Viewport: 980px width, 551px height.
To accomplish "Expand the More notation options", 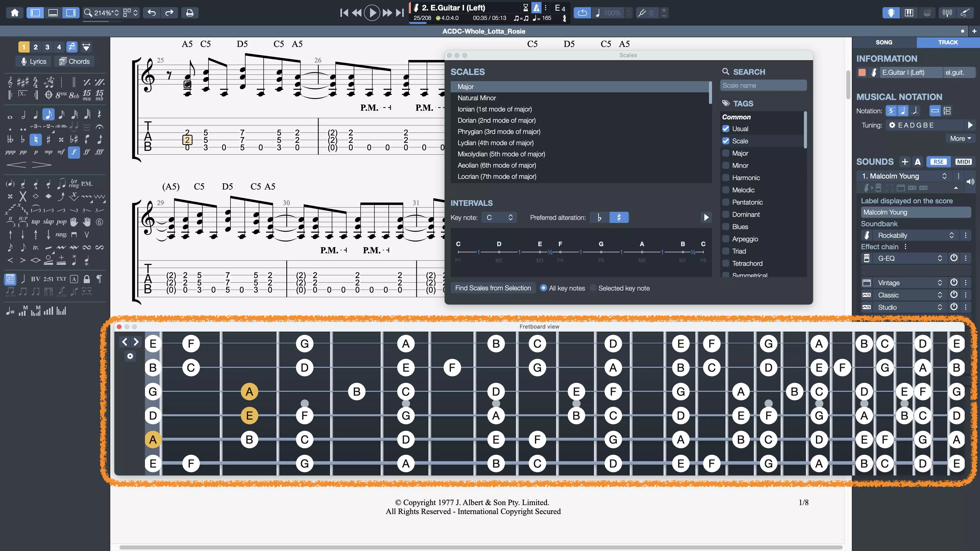I will click(x=960, y=139).
